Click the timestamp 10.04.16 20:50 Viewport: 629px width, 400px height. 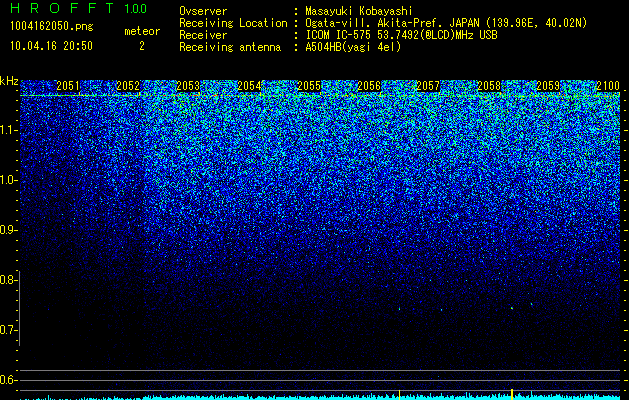point(51,46)
